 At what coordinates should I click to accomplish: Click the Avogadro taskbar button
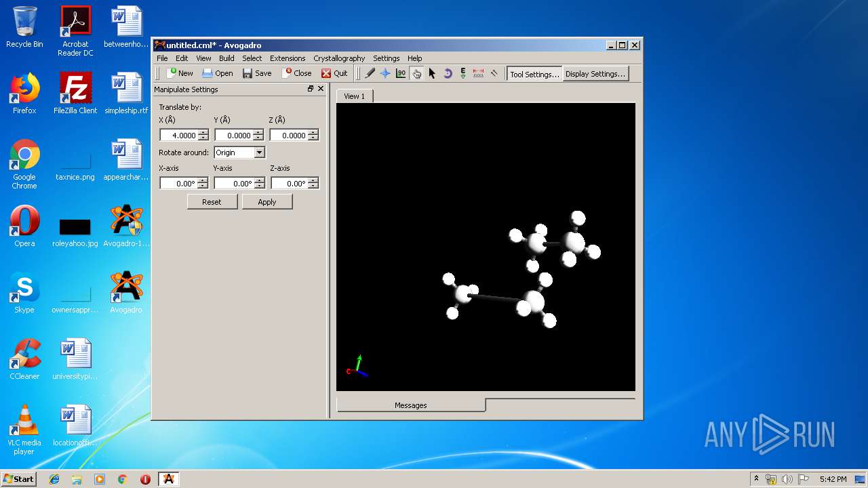tap(169, 479)
